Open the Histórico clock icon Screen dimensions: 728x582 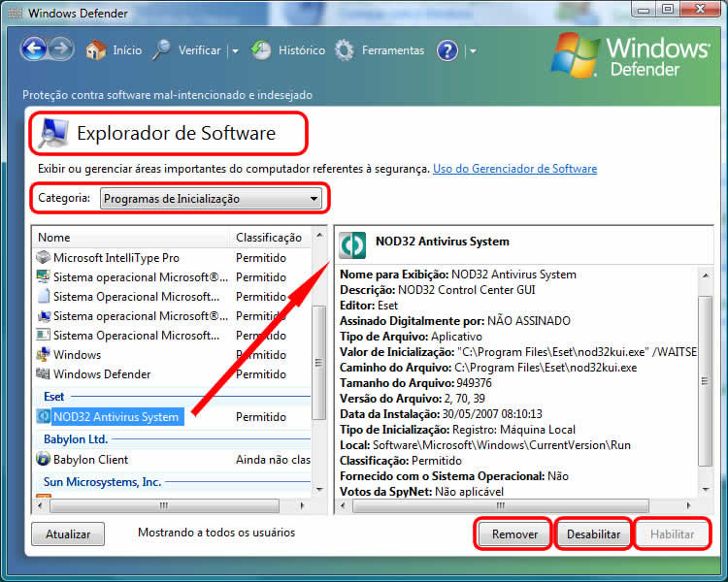point(261,50)
